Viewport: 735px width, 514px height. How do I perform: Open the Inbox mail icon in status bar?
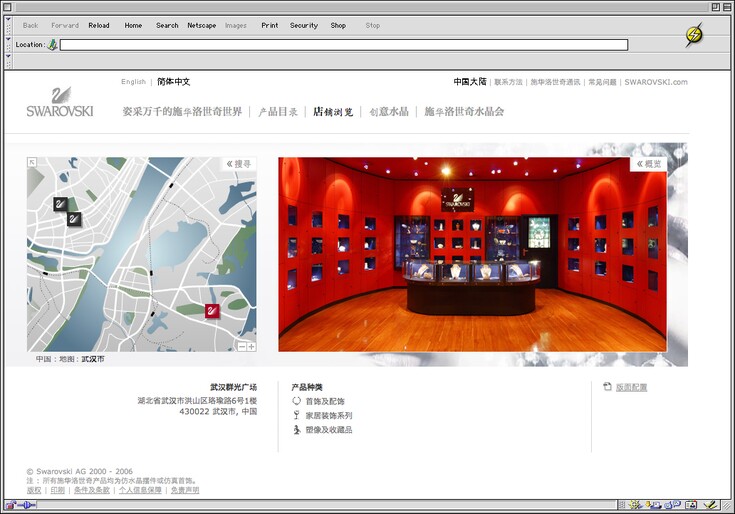click(x=654, y=505)
